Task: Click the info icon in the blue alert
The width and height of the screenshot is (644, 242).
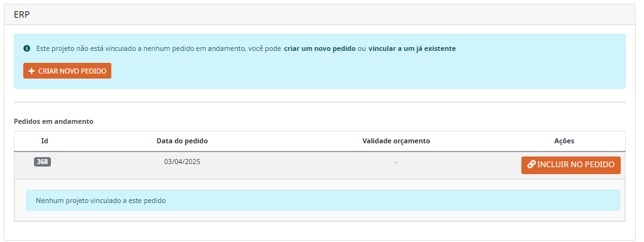Action: [x=26, y=48]
